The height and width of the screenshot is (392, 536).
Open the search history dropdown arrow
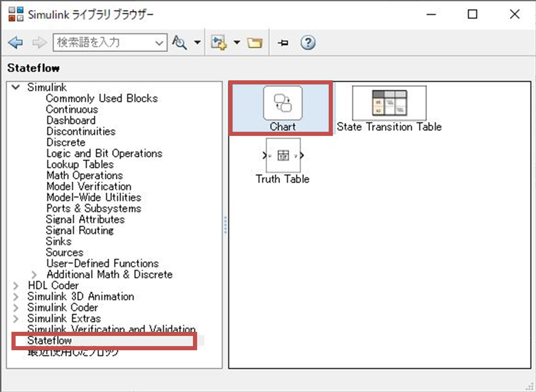point(159,43)
